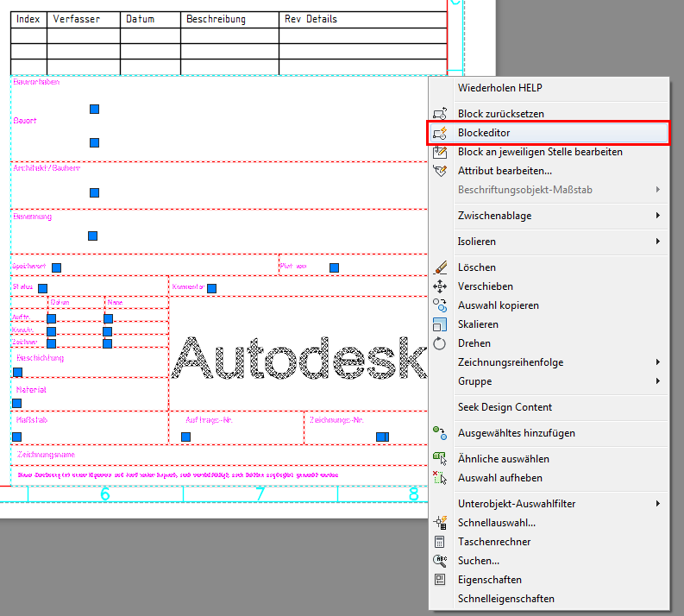Screen dimensions: 684x616
Task: Expand the Unterobjekt-Auswahlfilter submenu arrow
Action: click(x=658, y=504)
